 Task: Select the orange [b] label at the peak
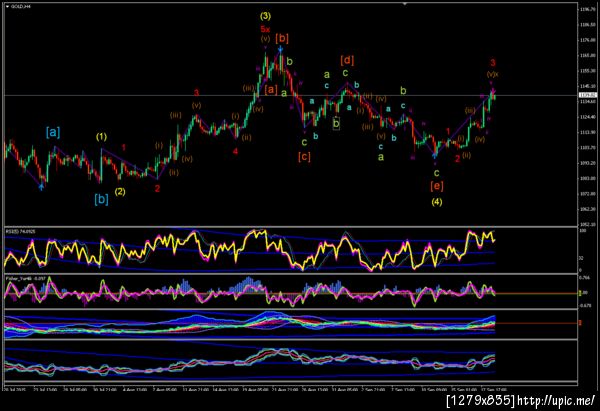(x=282, y=38)
